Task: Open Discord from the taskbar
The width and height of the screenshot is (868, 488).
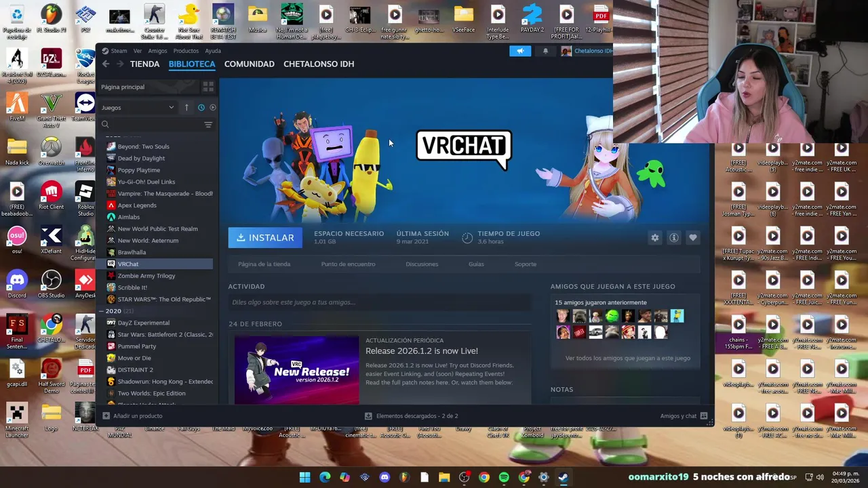Action: pos(384,477)
